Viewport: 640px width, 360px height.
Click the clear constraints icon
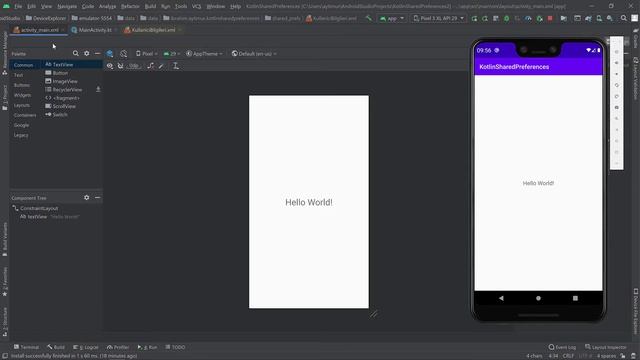151,66
